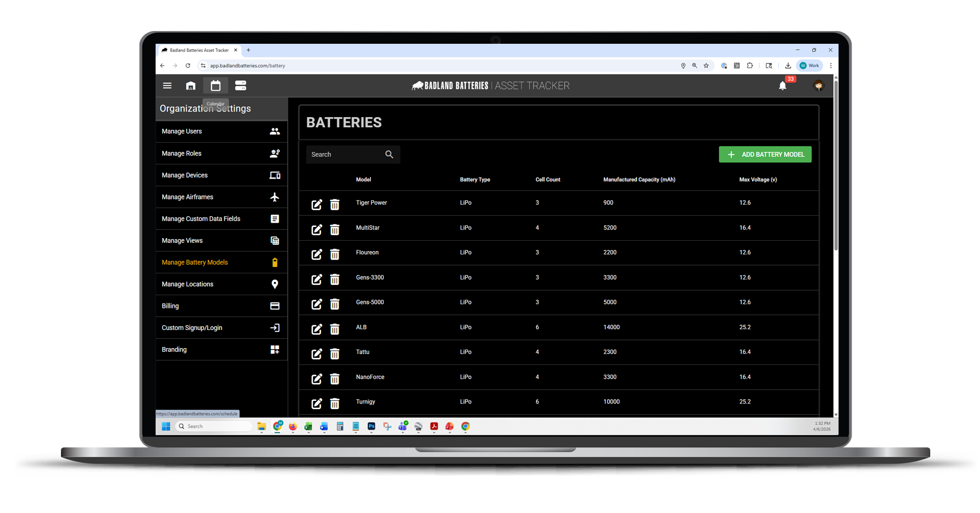Delete the ALB battery model

[x=335, y=329]
